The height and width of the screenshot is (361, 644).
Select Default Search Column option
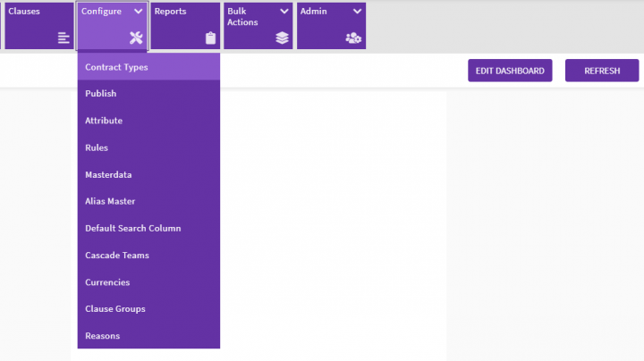pyautogui.click(x=132, y=228)
